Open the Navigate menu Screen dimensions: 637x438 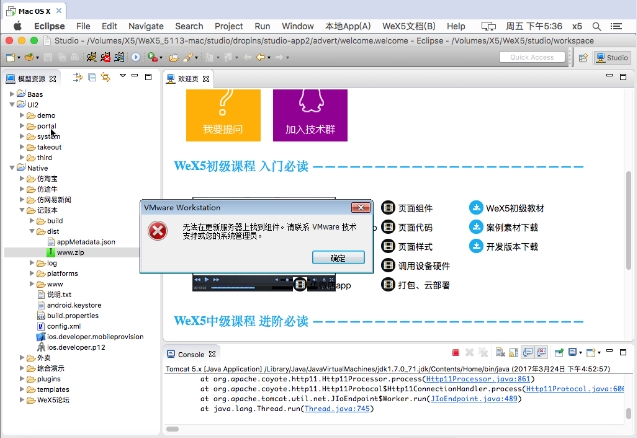click(146, 26)
